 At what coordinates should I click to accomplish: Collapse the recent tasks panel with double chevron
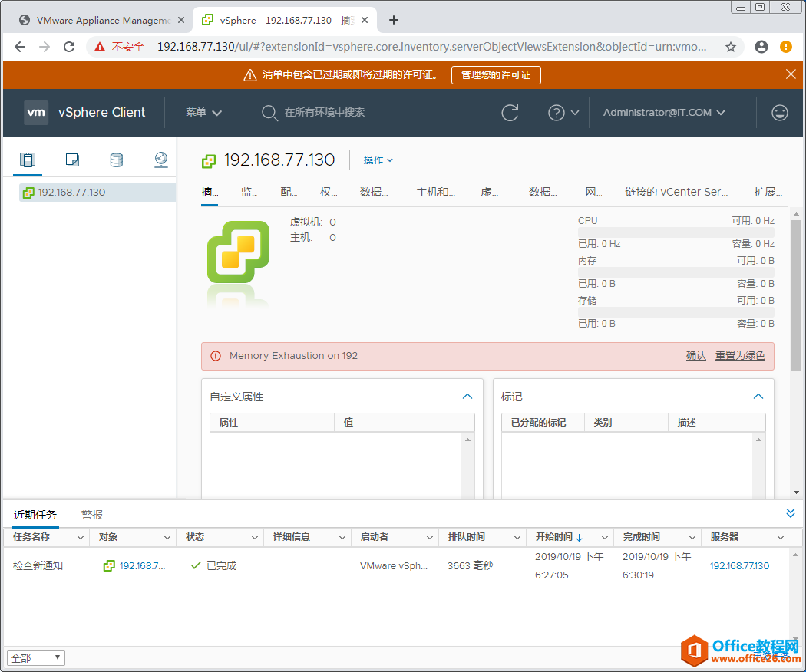[791, 513]
